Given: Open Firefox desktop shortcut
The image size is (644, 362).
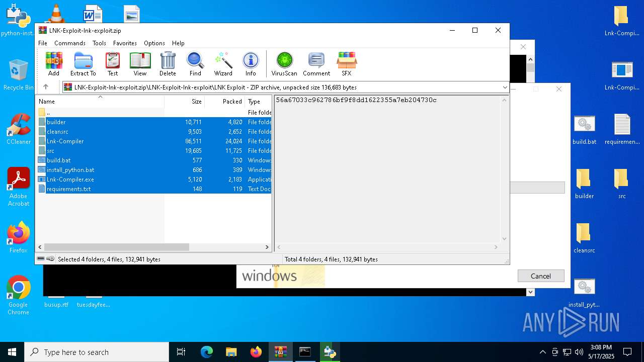Looking at the screenshot, I should [x=19, y=237].
